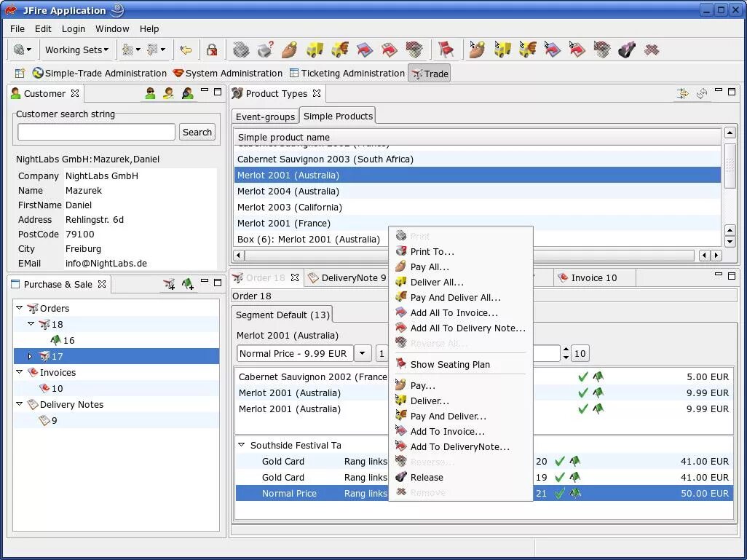The height and width of the screenshot is (560, 747).
Task: Click Add To DeliveryNote selected toolbar icon
Action: coord(577,50)
